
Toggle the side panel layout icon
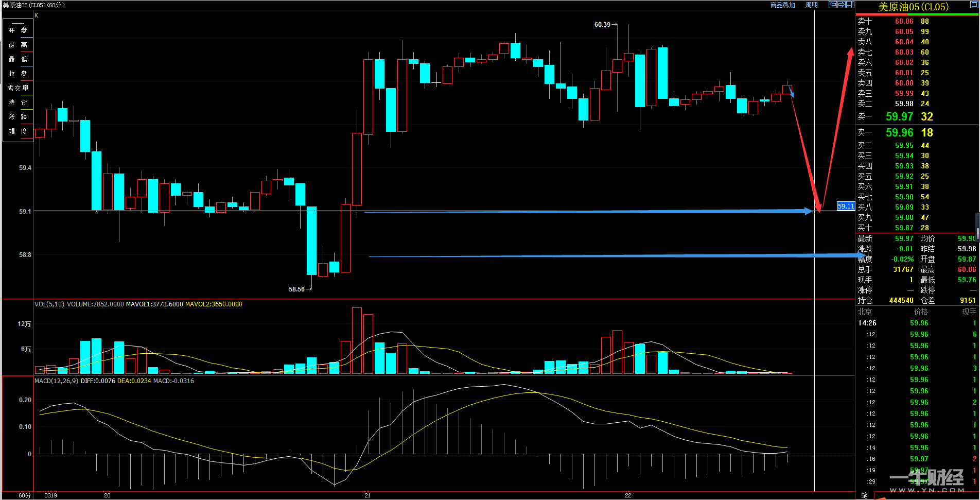point(850,5)
